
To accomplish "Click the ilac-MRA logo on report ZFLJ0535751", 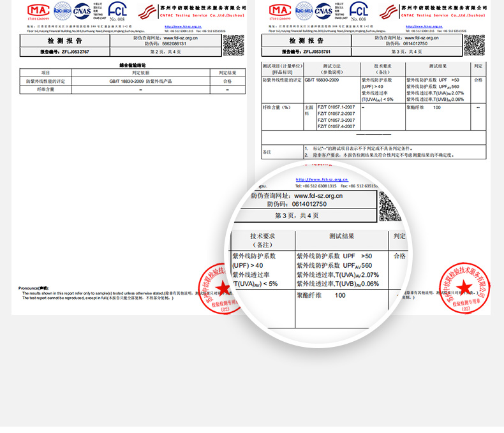I will (304, 11).
